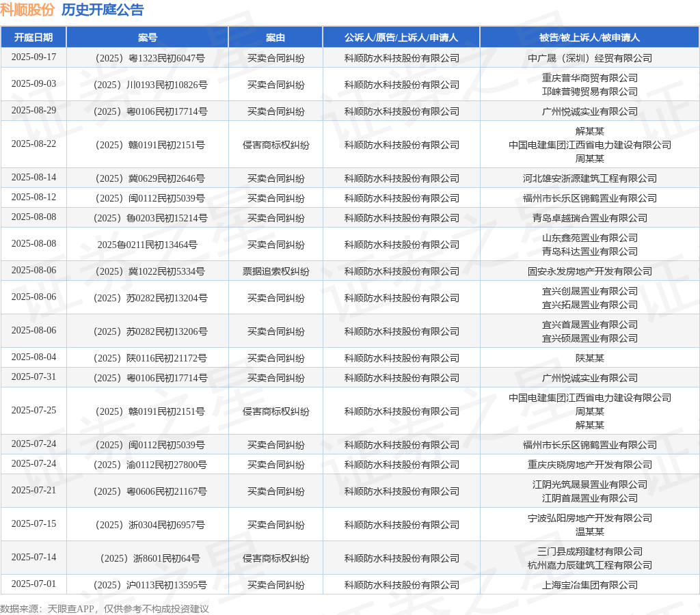This screenshot has width=700, height=615.
Task: Select the 开庭日期 column header
Action: (x=33, y=38)
